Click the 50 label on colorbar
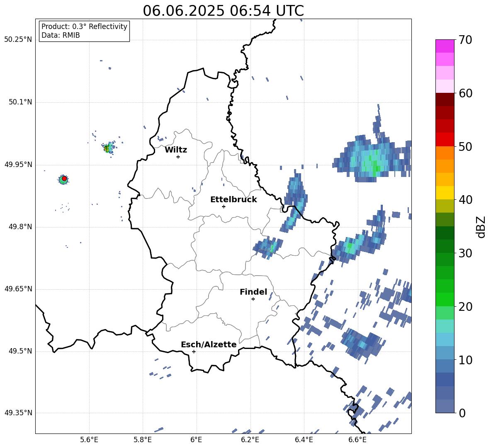 pyautogui.click(x=465, y=146)
